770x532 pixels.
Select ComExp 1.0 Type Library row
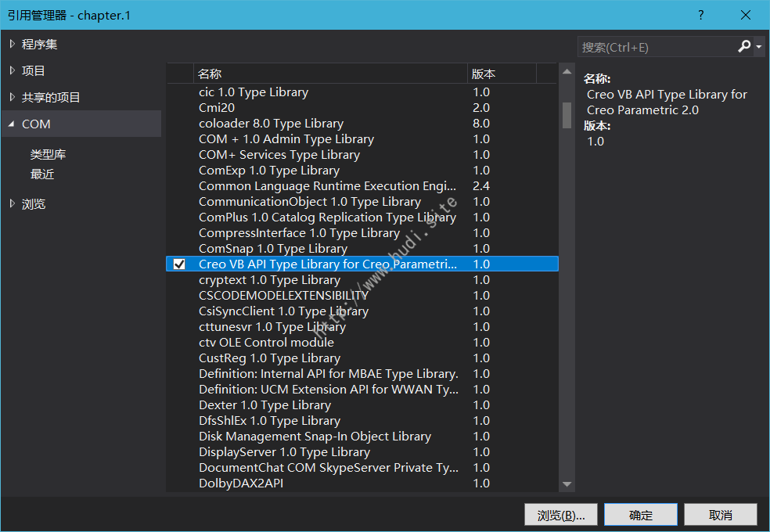point(362,171)
